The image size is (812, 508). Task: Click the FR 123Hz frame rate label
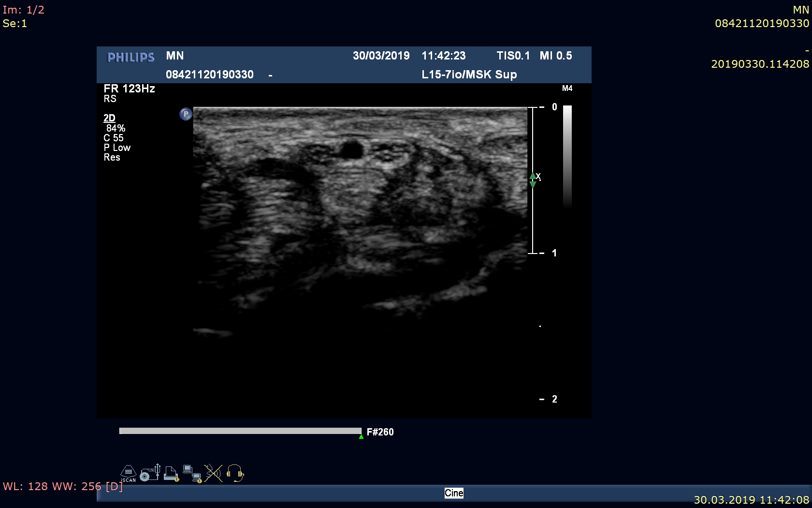129,89
